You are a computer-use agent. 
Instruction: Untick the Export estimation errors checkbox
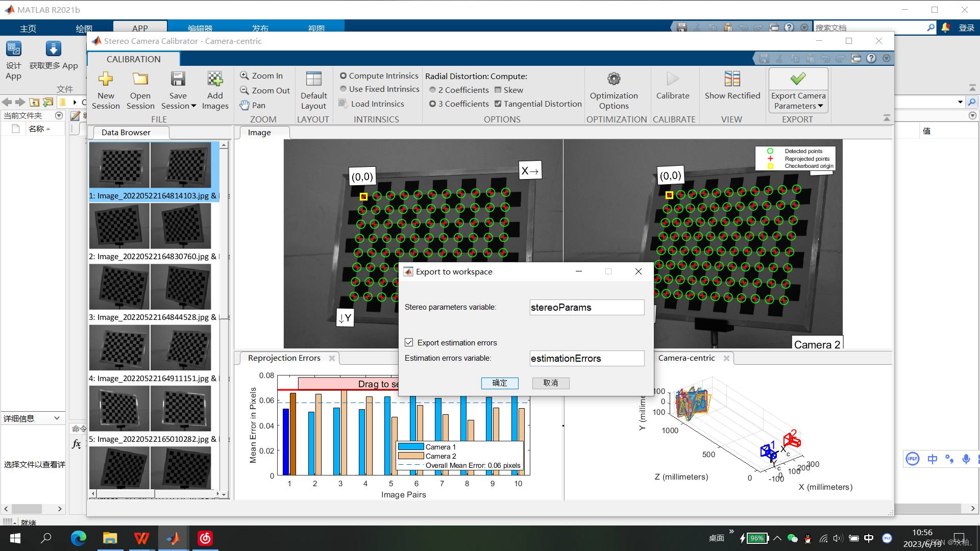(409, 342)
